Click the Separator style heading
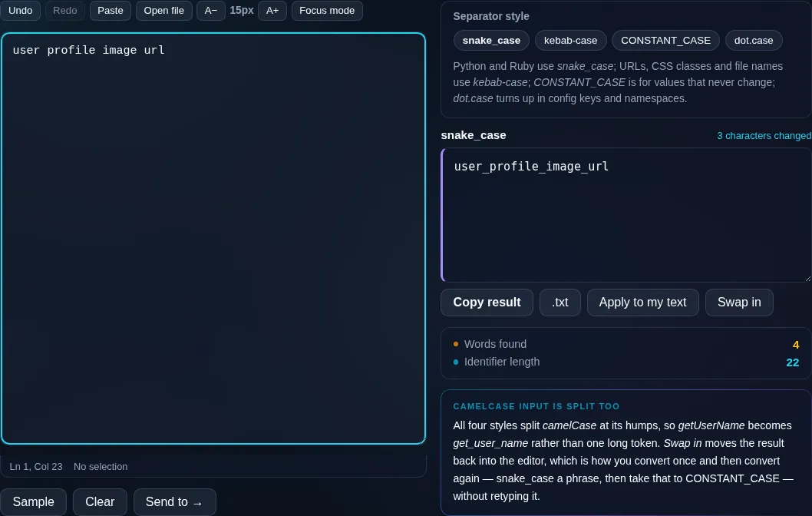Viewport: 812px width, 516px height. pyautogui.click(x=491, y=16)
